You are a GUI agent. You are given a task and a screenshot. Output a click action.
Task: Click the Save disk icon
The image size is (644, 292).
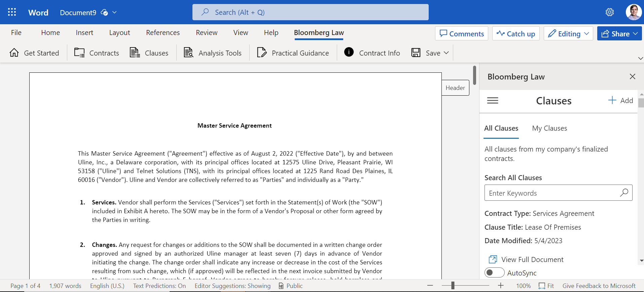click(416, 53)
